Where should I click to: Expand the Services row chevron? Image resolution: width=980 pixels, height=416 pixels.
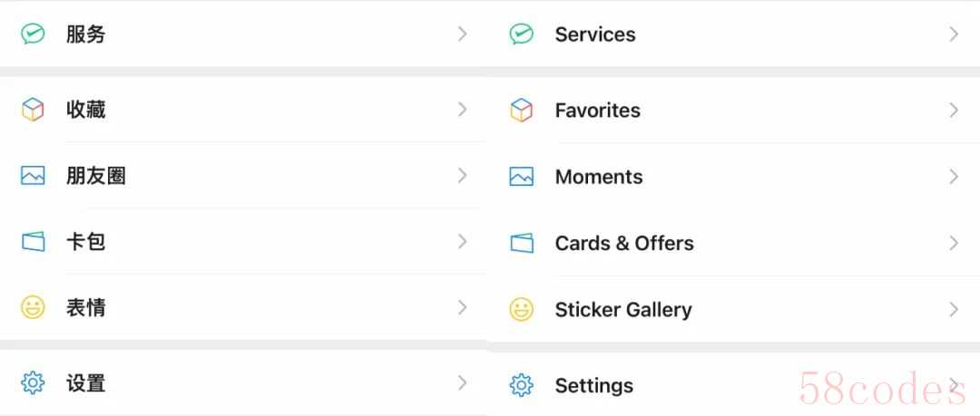[954, 34]
